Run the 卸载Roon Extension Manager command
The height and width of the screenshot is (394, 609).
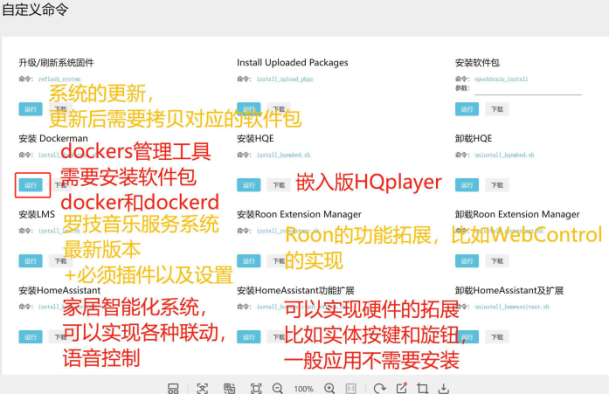click(x=467, y=261)
